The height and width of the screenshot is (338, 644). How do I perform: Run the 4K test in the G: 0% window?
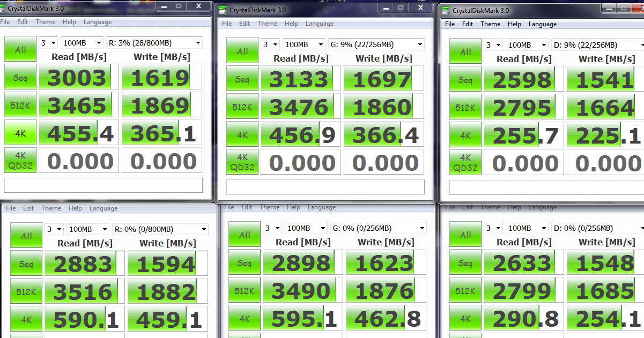click(245, 319)
